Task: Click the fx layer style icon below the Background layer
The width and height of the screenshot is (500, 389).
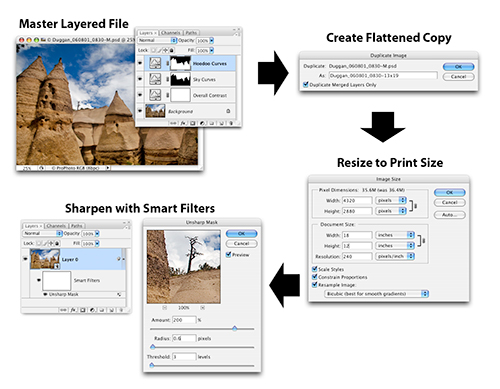Action: 183,123
